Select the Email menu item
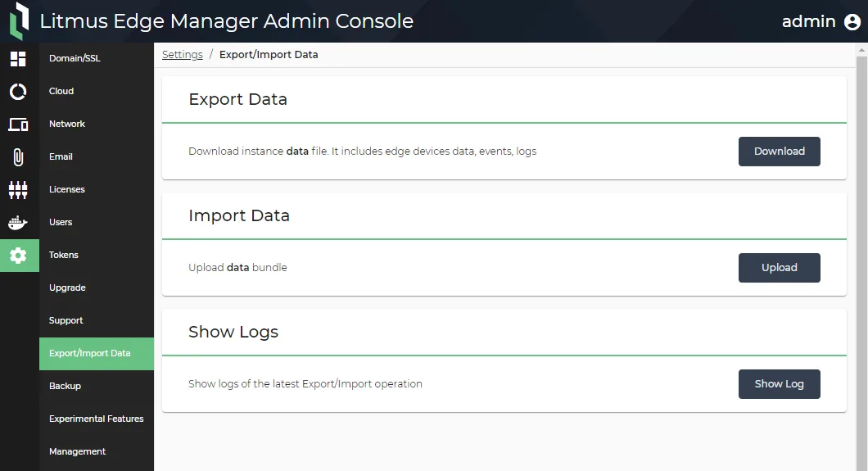 (97, 156)
